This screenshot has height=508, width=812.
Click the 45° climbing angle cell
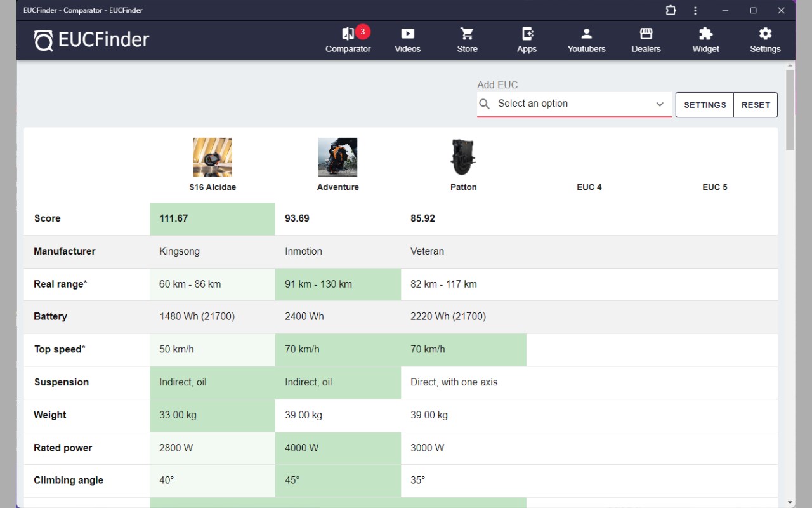[x=338, y=481]
